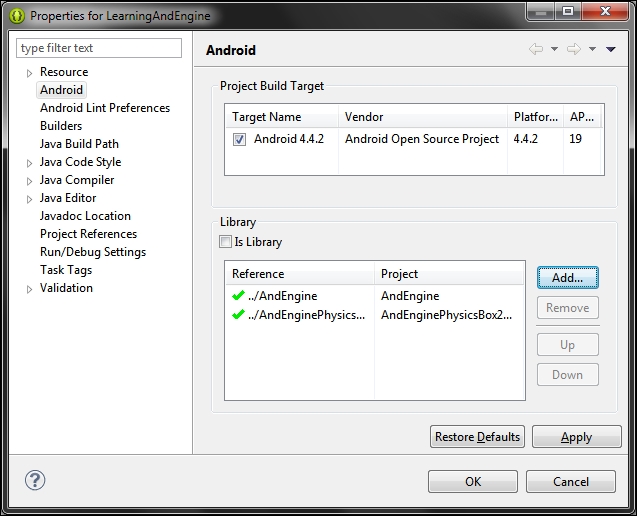Enable the Is Library checkbox
The height and width of the screenshot is (516, 637).
(225, 241)
